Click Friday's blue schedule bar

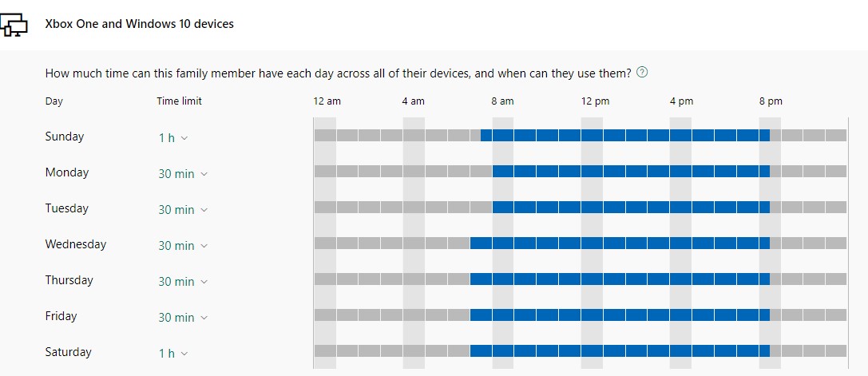tap(620, 315)
